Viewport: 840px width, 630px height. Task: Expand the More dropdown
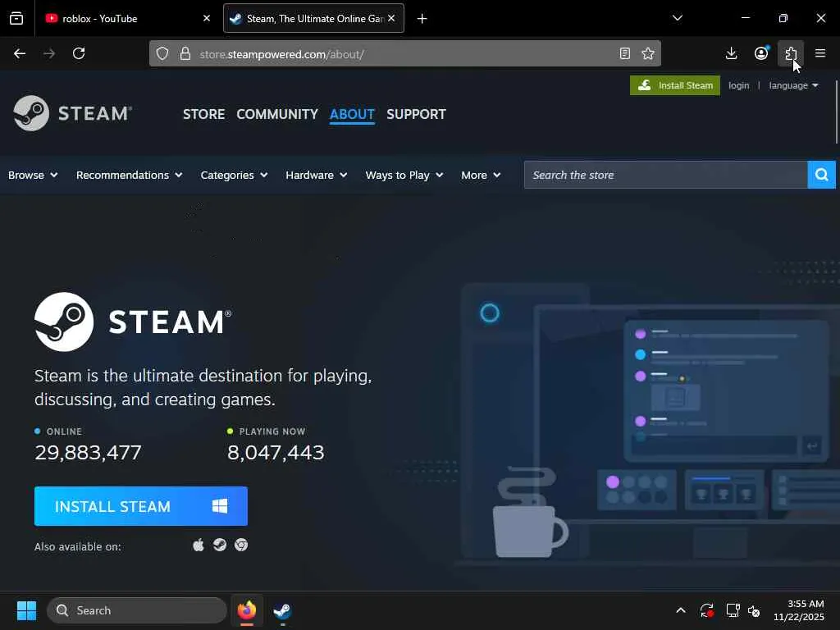(481, 176)
